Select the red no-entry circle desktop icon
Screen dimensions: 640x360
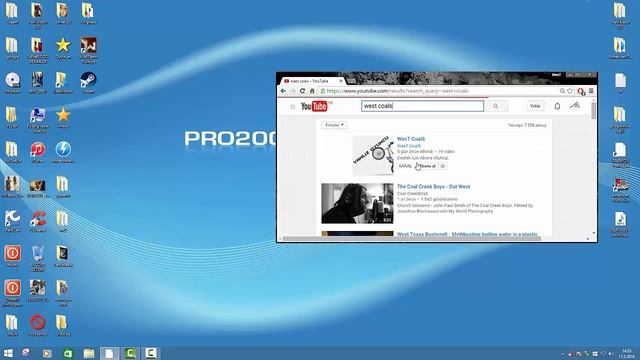(x=38, y=325)
